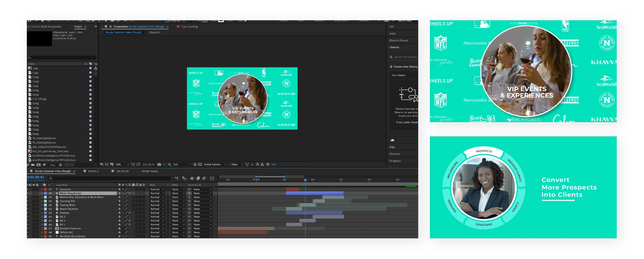Viewport: 644px width, 259px height.
Task: Toggle shy switch on Exclusive layer
Action: point(119,189)
